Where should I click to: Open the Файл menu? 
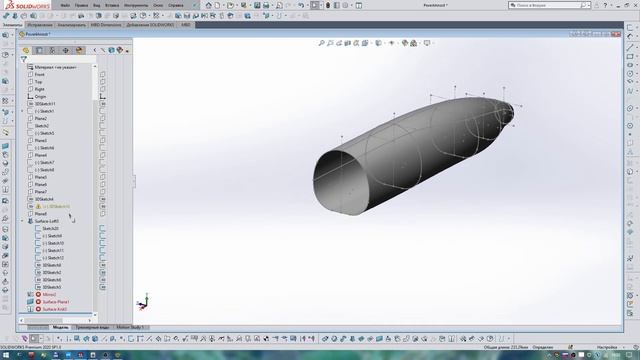(x=65, y=5)
